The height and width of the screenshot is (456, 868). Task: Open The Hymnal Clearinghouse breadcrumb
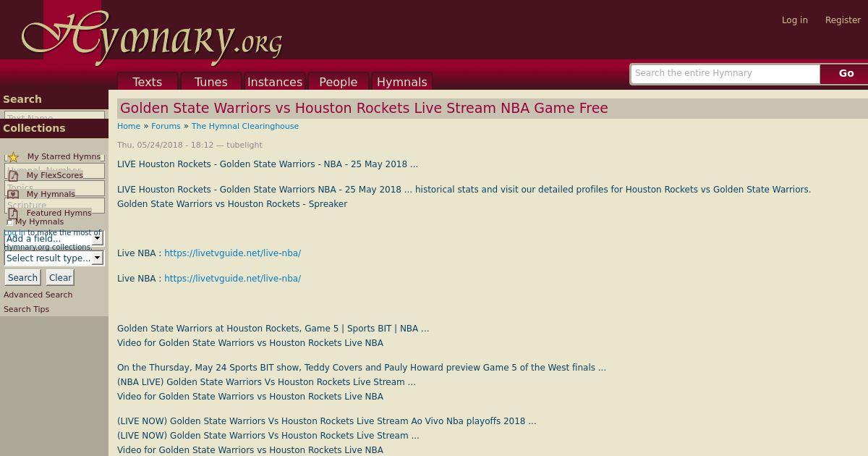tap(245, 126)
